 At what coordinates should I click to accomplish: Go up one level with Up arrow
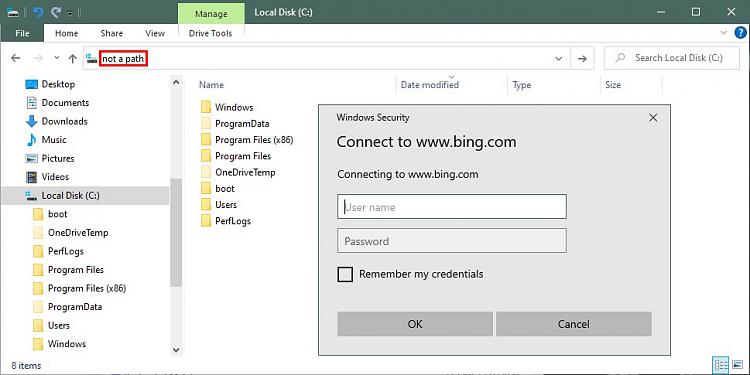(73, 58)
